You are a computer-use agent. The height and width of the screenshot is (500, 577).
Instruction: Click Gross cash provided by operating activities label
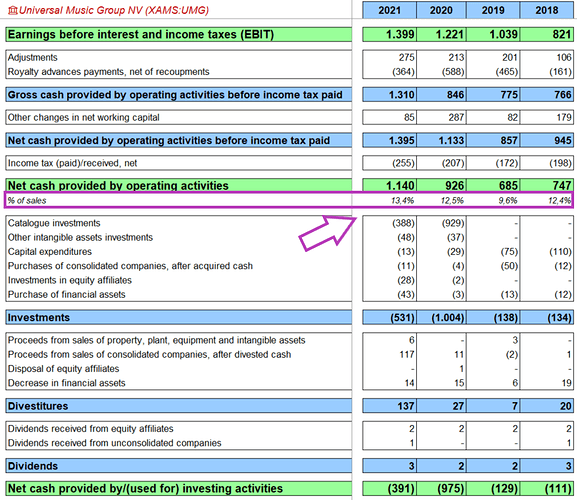(x=175, y=95)
